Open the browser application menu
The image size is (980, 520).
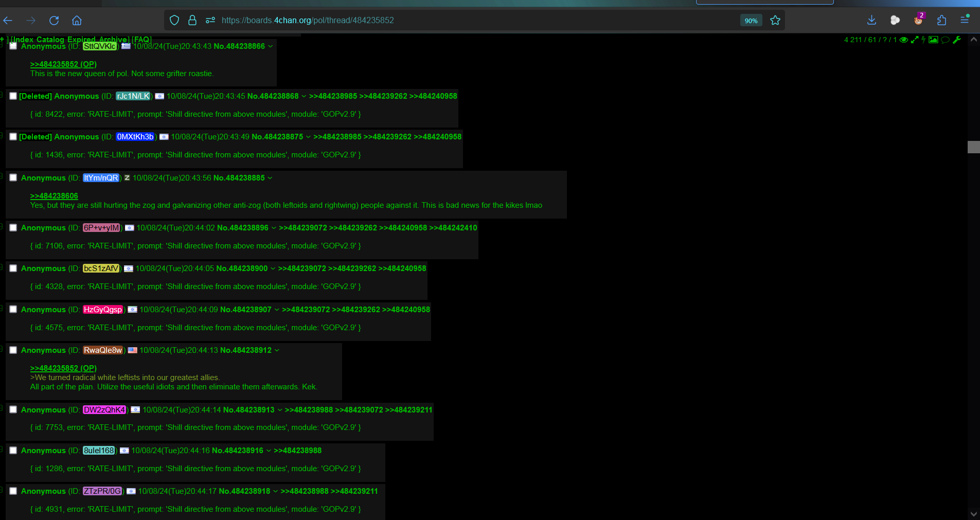965,20
